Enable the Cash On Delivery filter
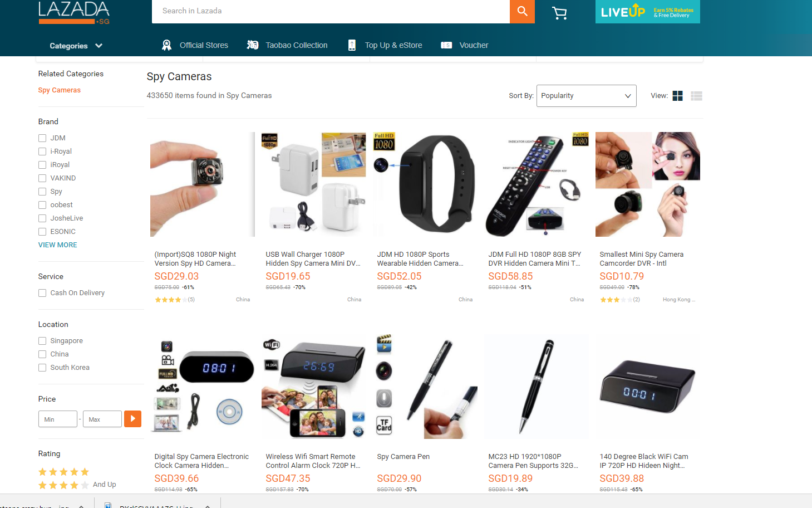The height and width of the screenshot is (508, 812). (42, 293)
